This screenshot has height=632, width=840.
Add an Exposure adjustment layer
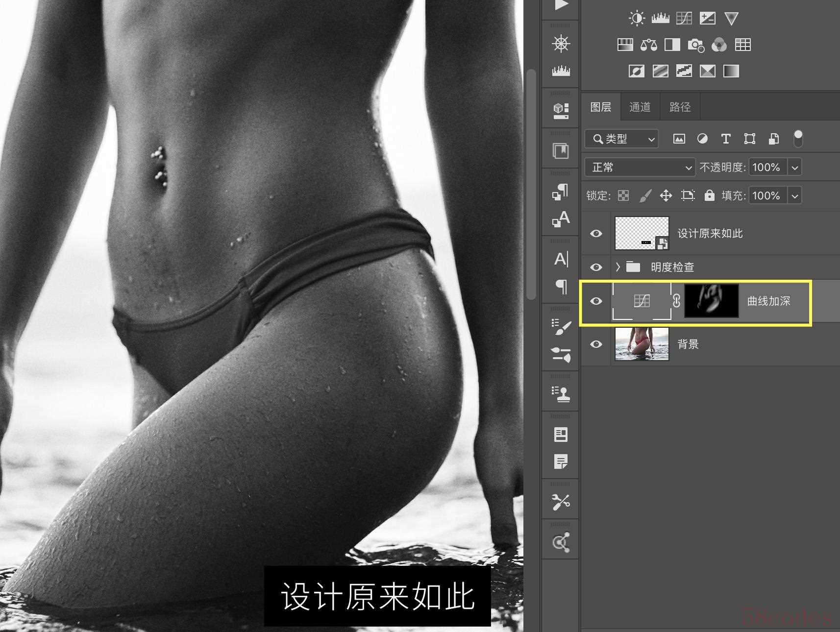coord(707,19)
